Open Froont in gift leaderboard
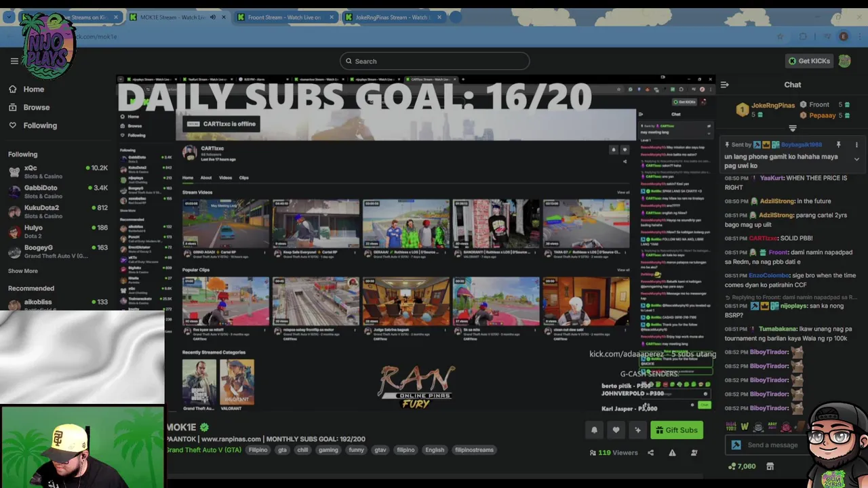The image size is (868, 488). pos(819,105)
